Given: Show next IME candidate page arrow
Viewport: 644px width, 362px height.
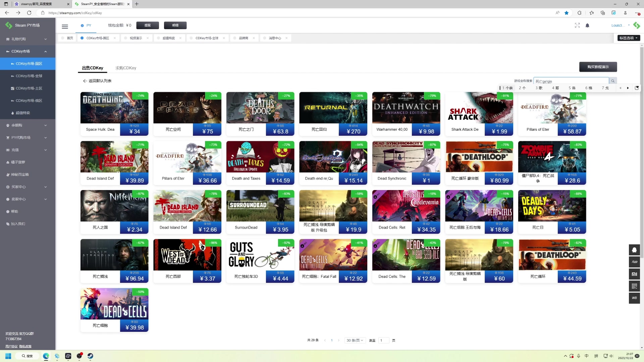Looking at the screenshot, I should (628, 88).
